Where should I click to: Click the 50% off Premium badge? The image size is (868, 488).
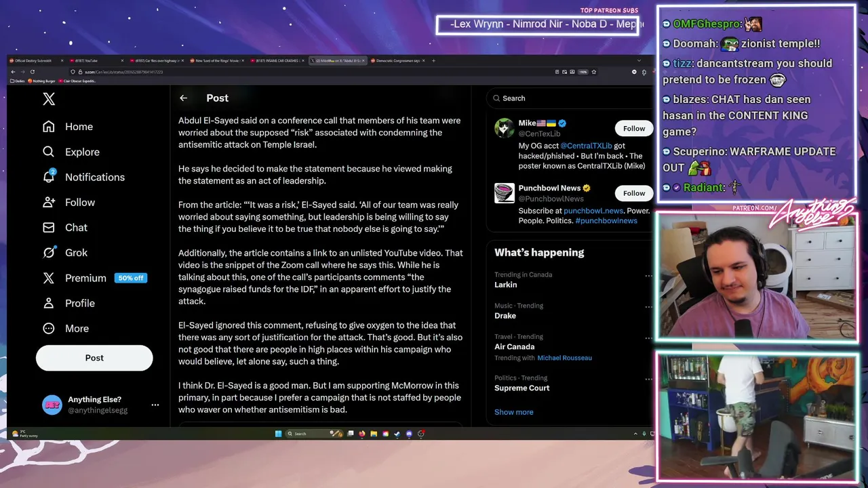(x=130, y=278)
